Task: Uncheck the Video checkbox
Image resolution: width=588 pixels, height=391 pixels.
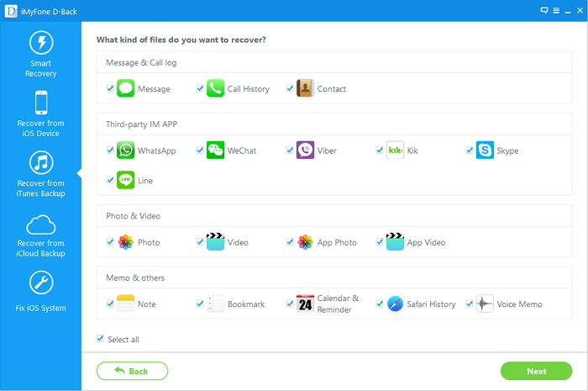Action: click(200, 241)
